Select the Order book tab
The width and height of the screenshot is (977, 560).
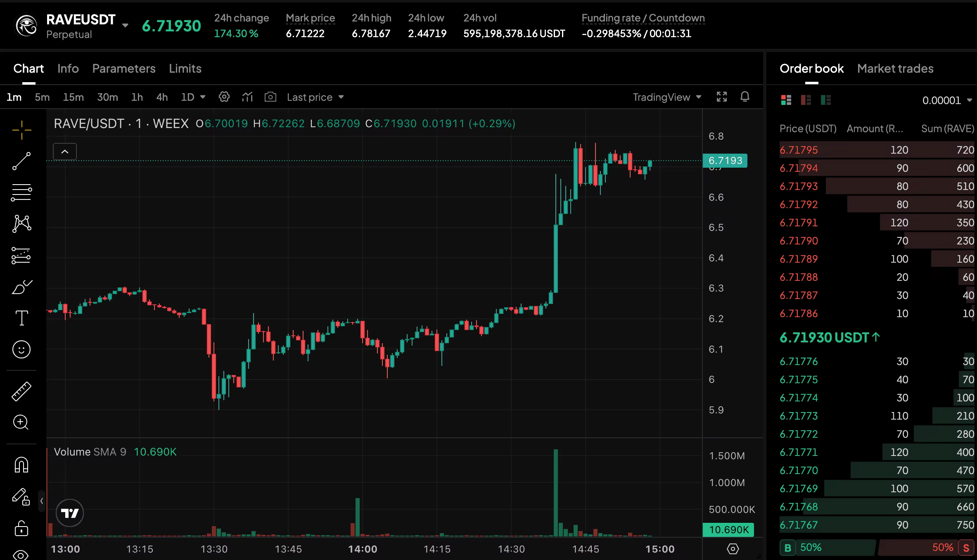coord(811,69)
